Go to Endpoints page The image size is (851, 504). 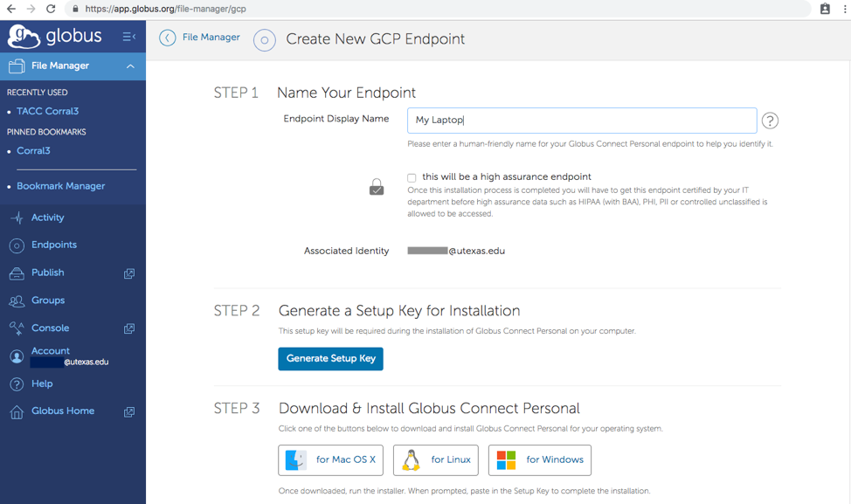click(54, 245)
